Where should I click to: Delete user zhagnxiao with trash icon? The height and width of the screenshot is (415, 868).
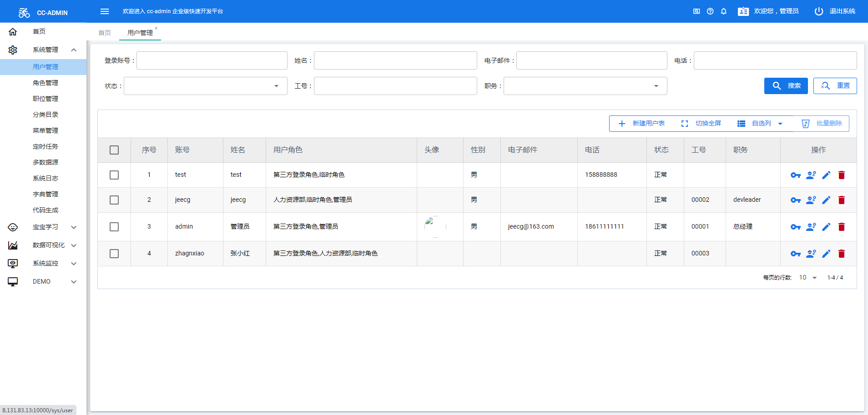[842, 254]
